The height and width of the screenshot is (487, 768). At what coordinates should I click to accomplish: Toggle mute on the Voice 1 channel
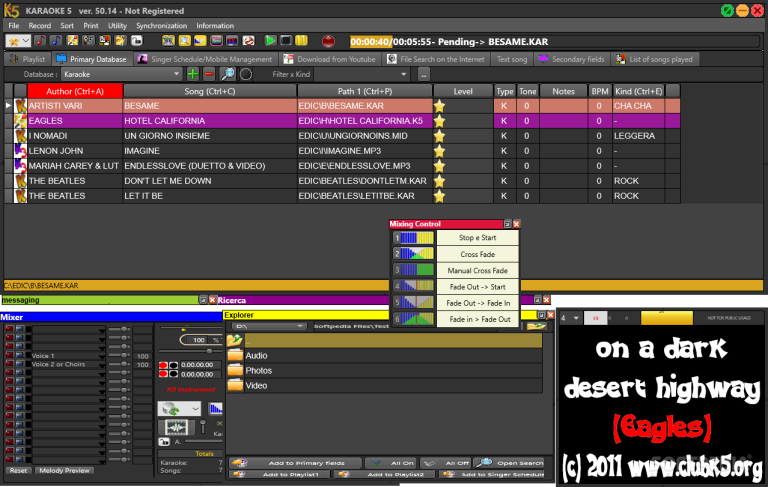pos(10,355)
